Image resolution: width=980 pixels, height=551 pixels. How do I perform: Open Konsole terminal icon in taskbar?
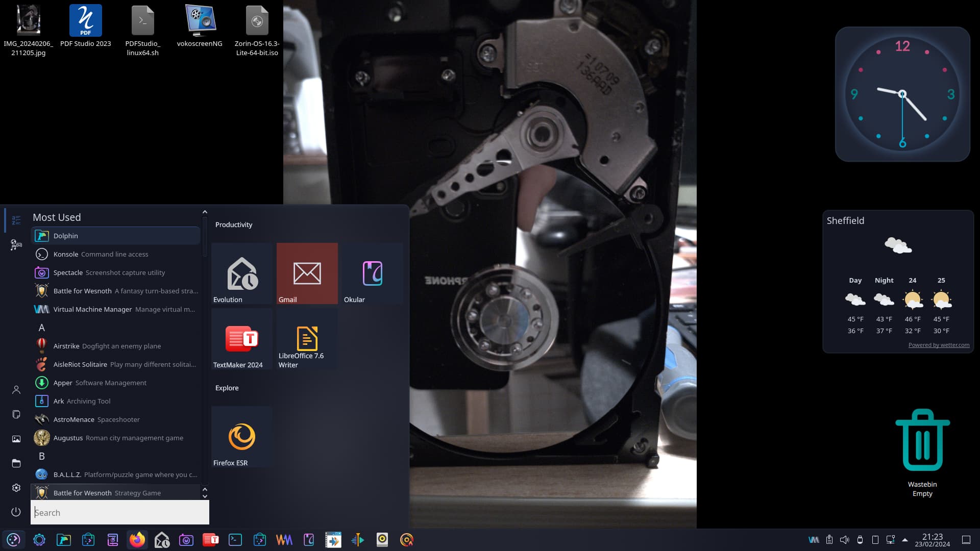pos(235,540)
